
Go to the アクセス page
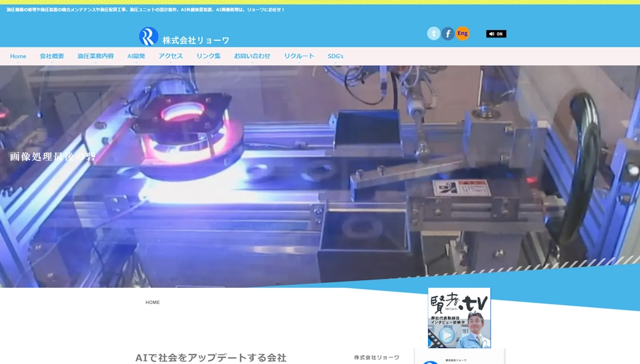[171, 56]
